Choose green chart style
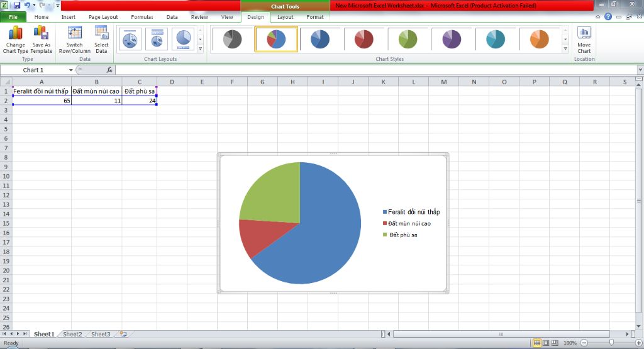644x349 pixels. click(x=408, y=39)
